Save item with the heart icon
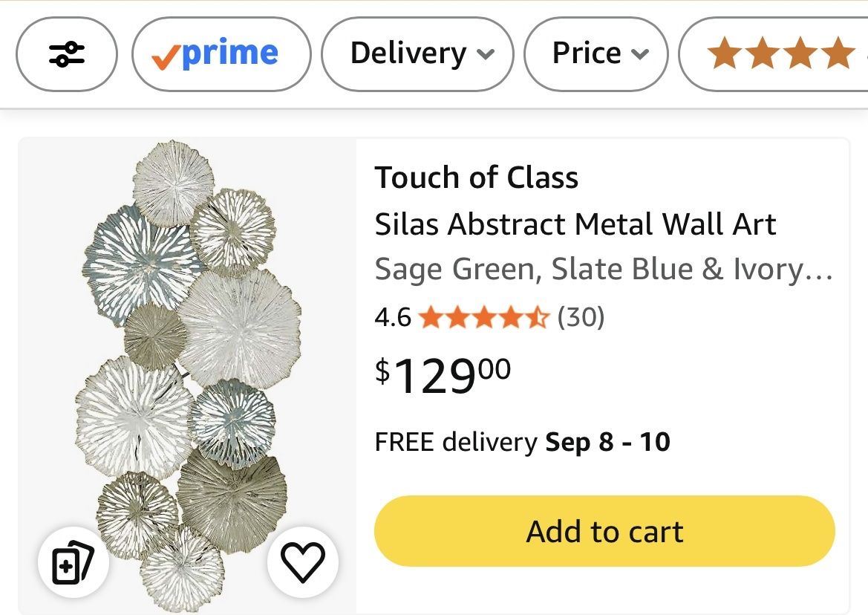The height and width of the screenshot is (615, 868). coord(303,562)
